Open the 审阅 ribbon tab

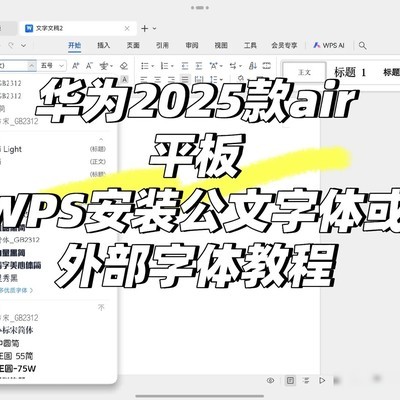[192, 45]
